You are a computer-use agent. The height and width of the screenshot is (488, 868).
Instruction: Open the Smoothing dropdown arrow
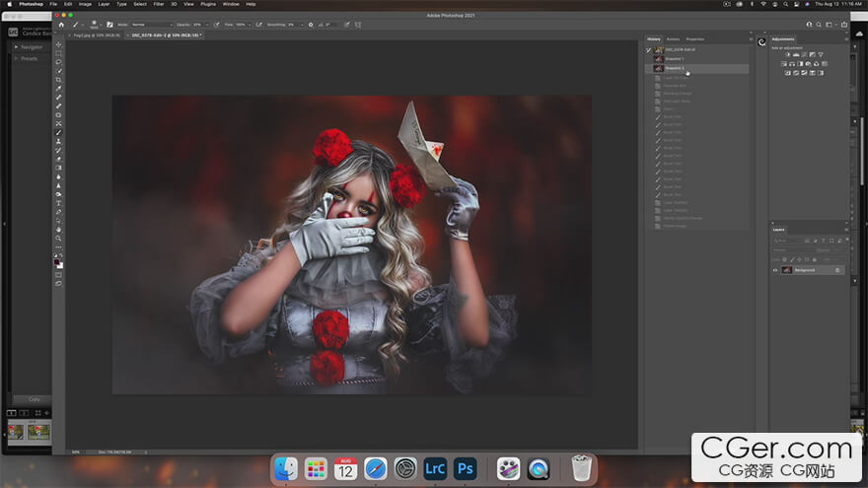pyautogui.click(x=301, y=25)
